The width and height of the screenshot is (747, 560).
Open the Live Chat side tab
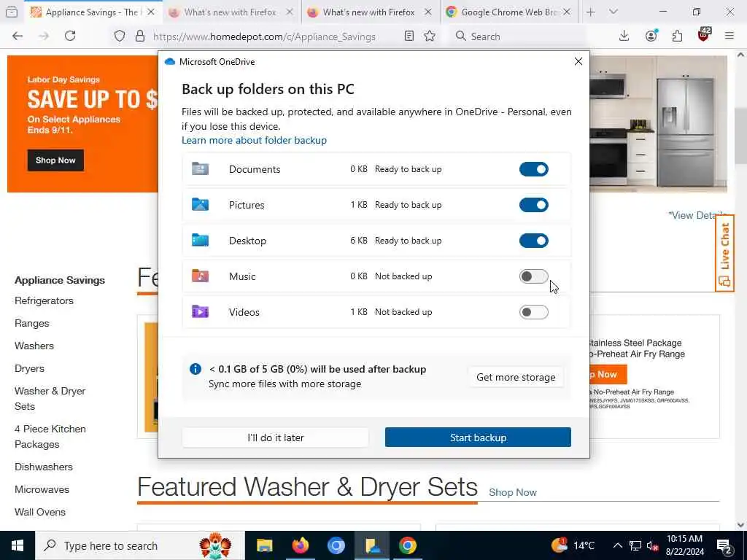tap(724, 253)
